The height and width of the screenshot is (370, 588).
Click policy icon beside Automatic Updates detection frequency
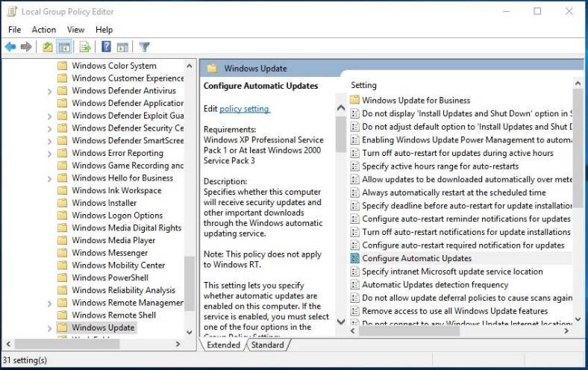354,284
